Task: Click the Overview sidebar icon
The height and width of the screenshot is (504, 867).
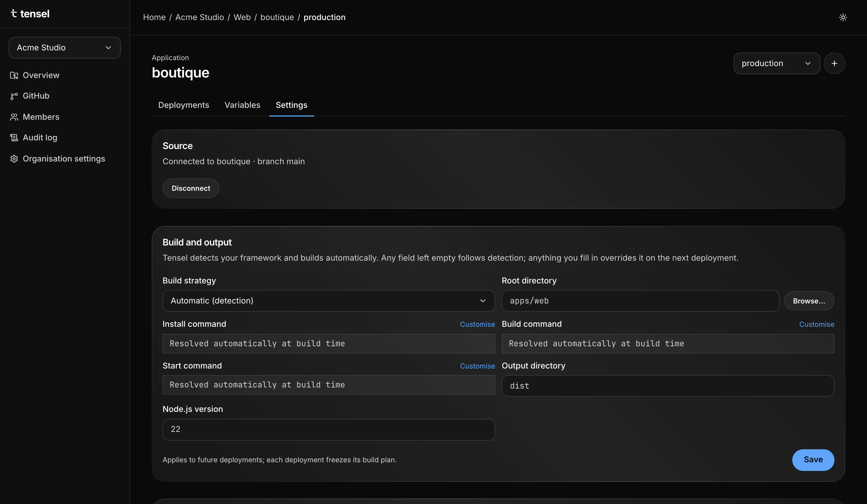Action: click(x=14, y=75)
